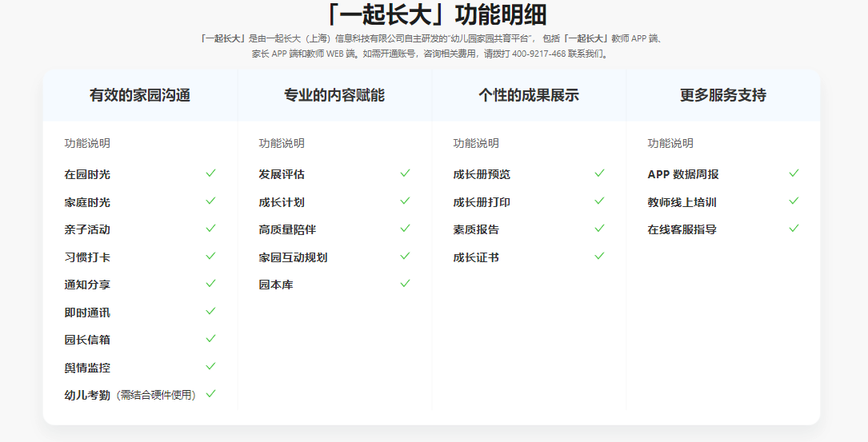Screen dimensions: 868x442
Task: Click 功能说明 under 更多服务支持
Action: [670, 143]
